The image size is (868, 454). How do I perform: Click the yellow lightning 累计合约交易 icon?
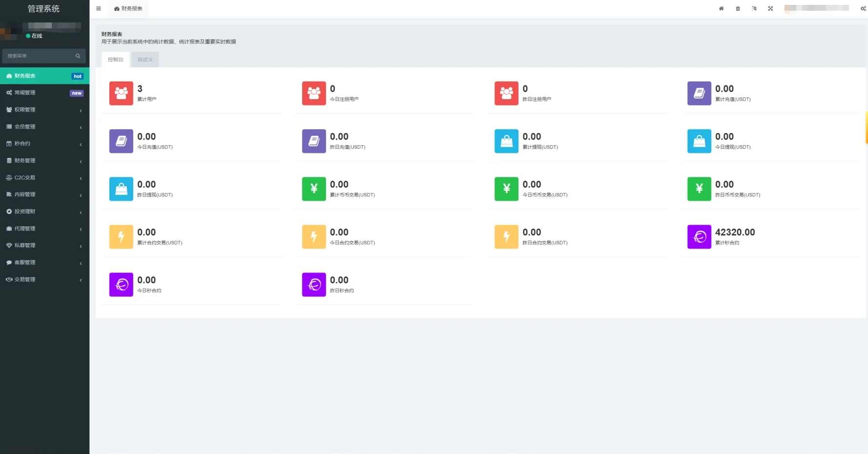121,237
